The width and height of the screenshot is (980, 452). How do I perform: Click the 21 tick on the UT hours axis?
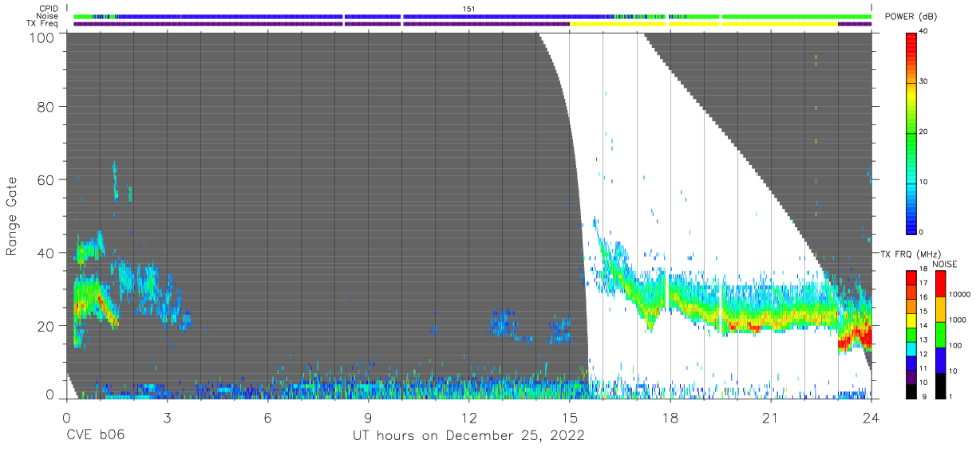[771, 418]
